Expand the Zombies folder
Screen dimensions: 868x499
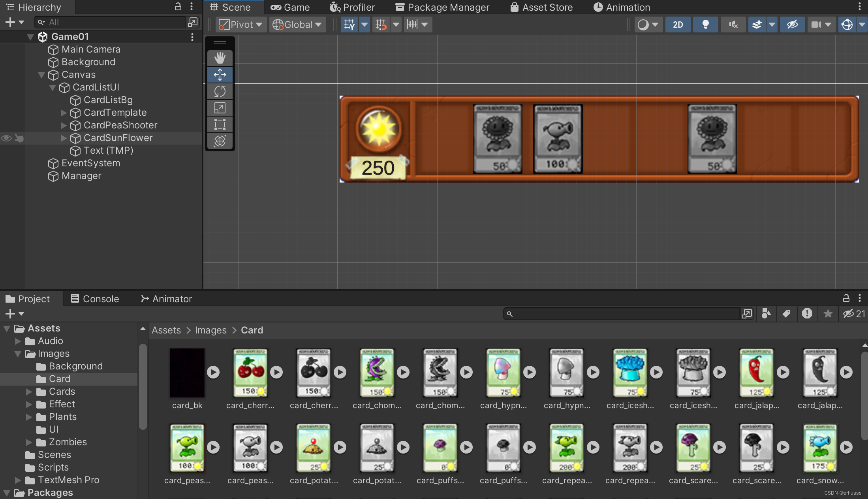[29, 442]
